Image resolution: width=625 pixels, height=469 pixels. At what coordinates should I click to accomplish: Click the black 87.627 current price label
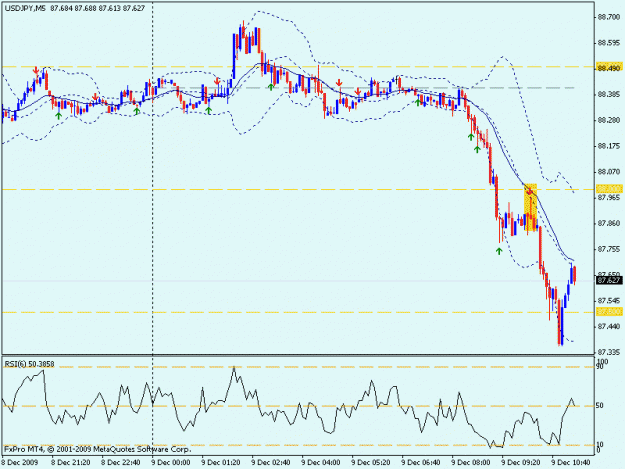pyautogui.click(x=609, y=280)
